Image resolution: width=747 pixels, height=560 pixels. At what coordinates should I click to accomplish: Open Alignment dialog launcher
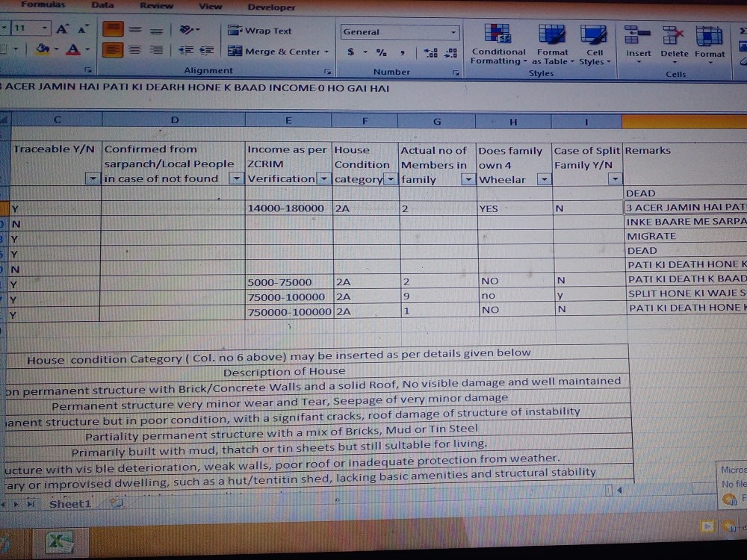tap(327, 72)
